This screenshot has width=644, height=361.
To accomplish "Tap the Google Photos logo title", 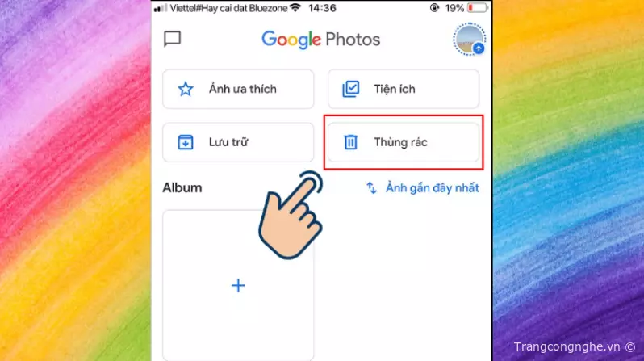I will tap(320, 40).
